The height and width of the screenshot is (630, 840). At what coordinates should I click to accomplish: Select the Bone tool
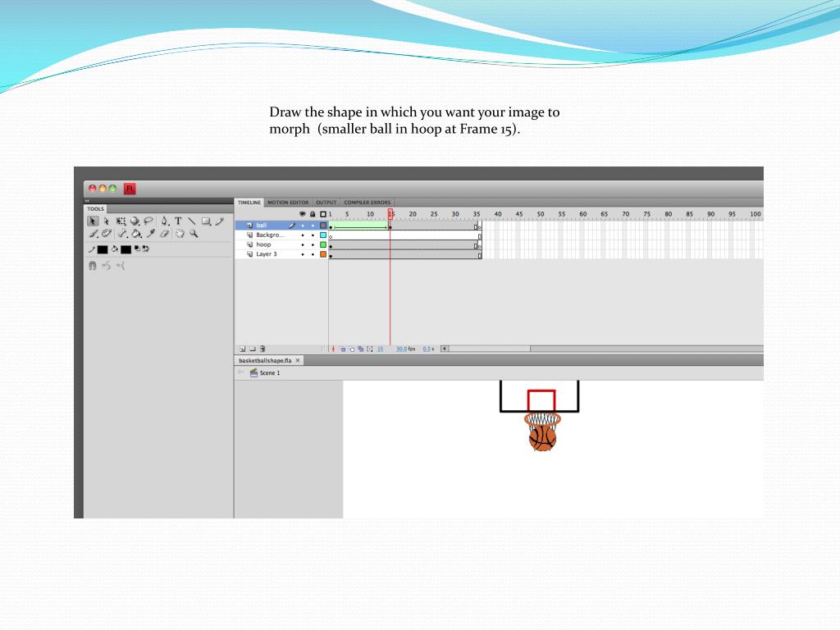(123, 234)
